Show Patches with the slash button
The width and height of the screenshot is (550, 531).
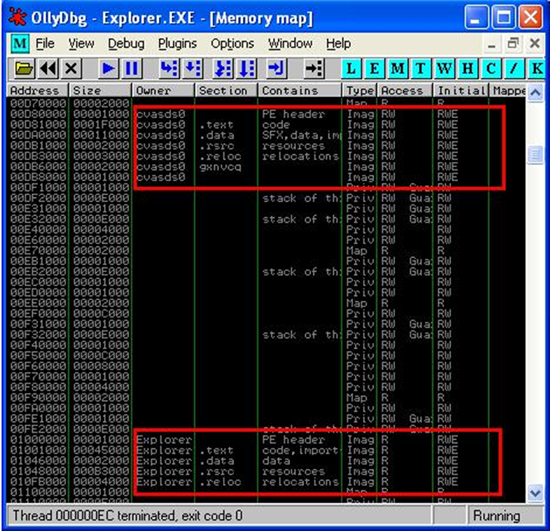point(514,68)
